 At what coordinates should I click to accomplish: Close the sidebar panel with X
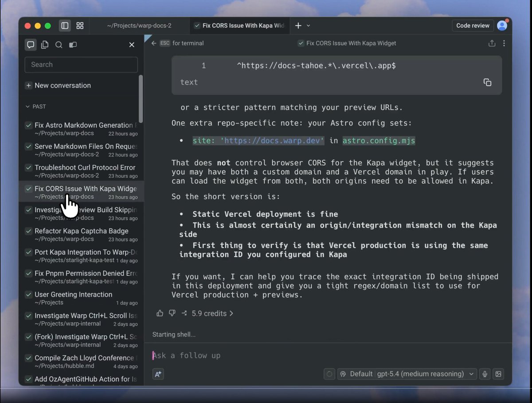132,44
